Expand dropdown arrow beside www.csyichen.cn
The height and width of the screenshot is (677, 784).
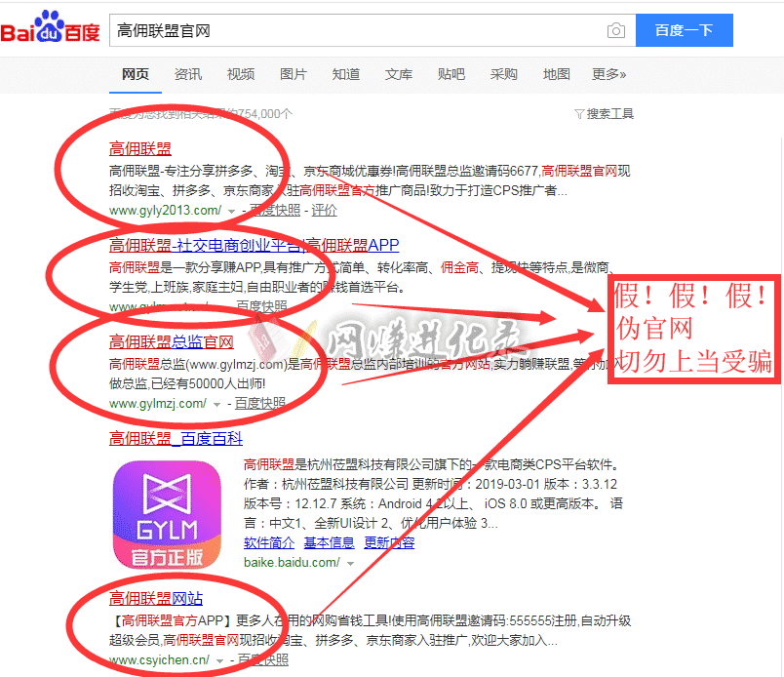[x=219, y=661]
